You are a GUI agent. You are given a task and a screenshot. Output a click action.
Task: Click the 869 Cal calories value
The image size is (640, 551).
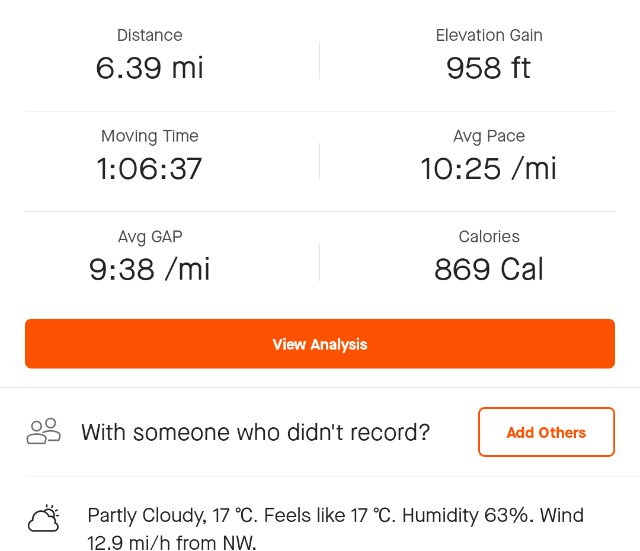click(x=489, y=269)
